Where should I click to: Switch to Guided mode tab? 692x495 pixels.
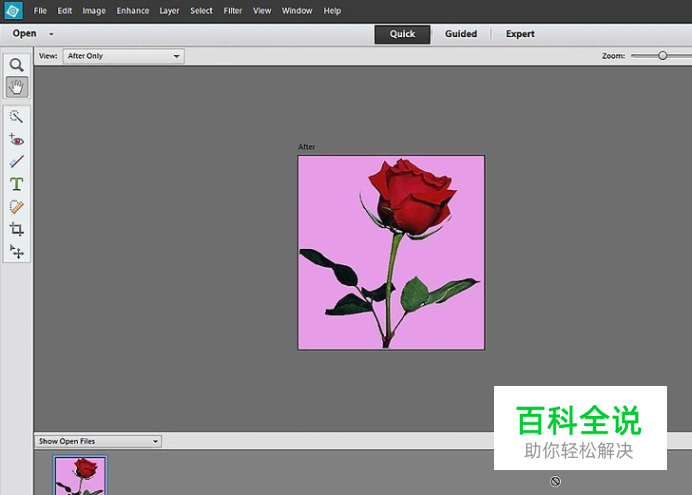(x=460, y=34)
